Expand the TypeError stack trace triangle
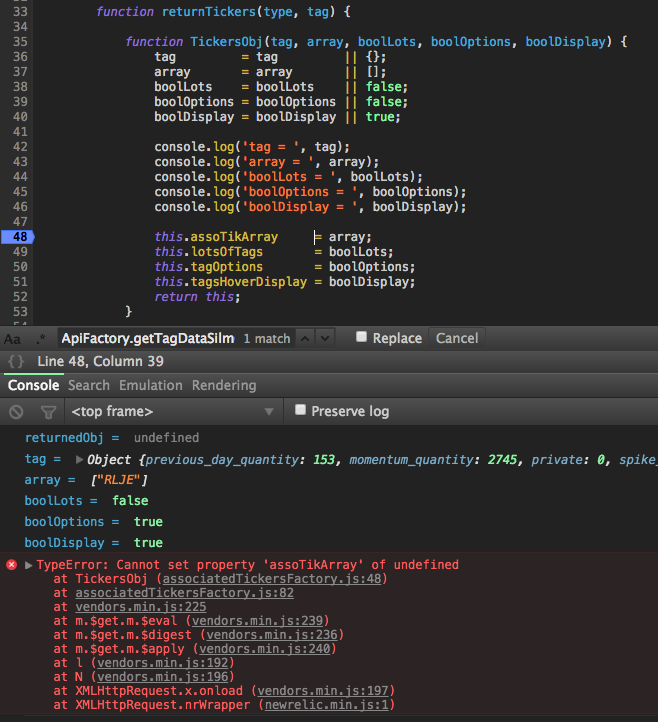The image size is (658, 722). tap(28, 565)
